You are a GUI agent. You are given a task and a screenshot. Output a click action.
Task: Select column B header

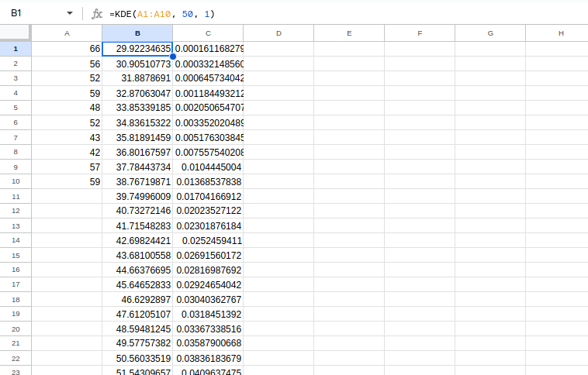click(x=137, y=33)
